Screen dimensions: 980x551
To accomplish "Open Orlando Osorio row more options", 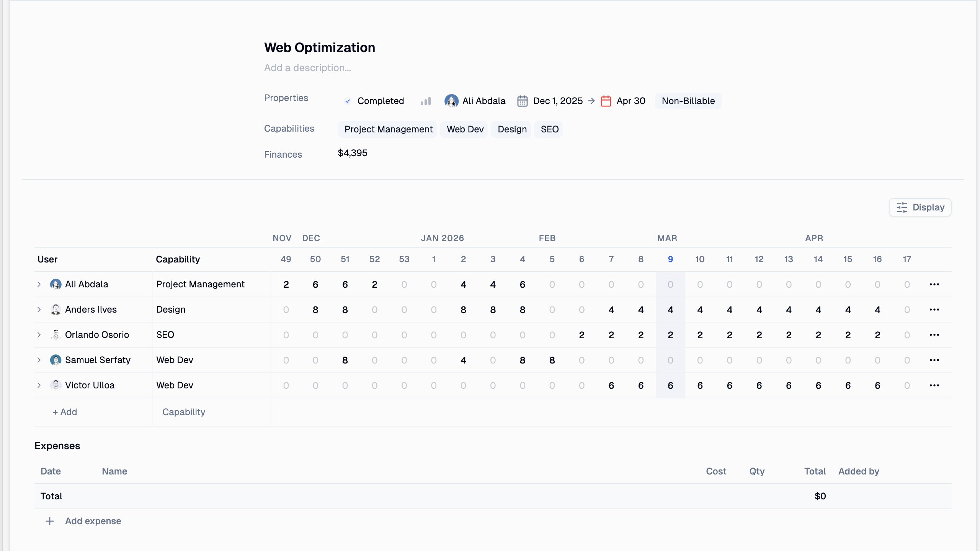I will pyautogui.click(x=934, y=335).
